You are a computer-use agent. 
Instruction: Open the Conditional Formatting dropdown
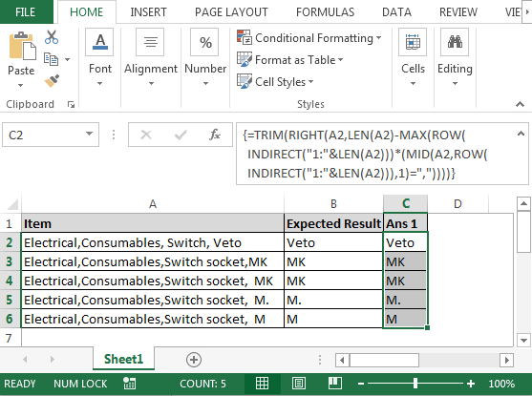tap(309, 38)
